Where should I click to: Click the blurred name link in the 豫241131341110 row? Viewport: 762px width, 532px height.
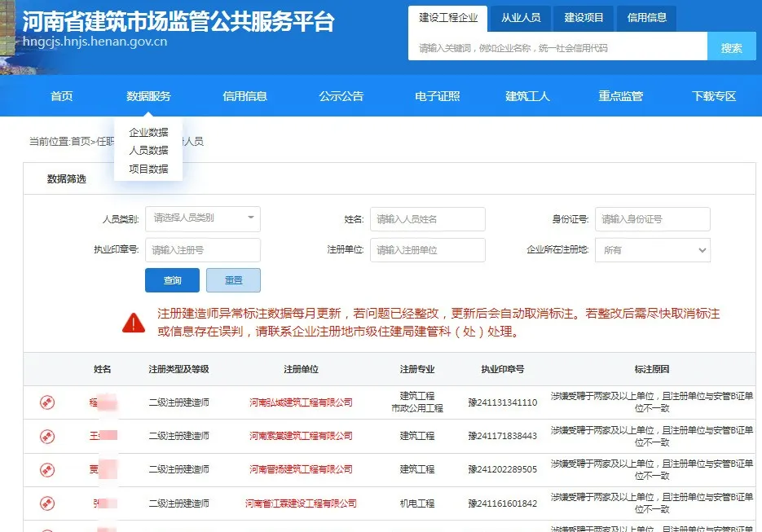point(103,402)
